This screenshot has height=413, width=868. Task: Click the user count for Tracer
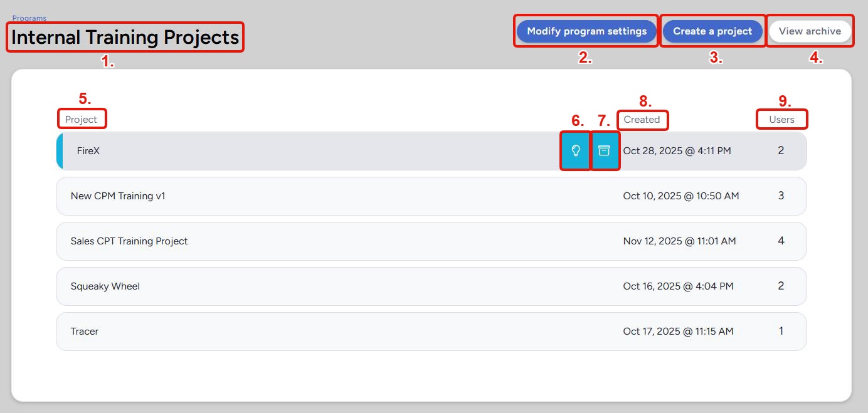click(x=781, y=332)
